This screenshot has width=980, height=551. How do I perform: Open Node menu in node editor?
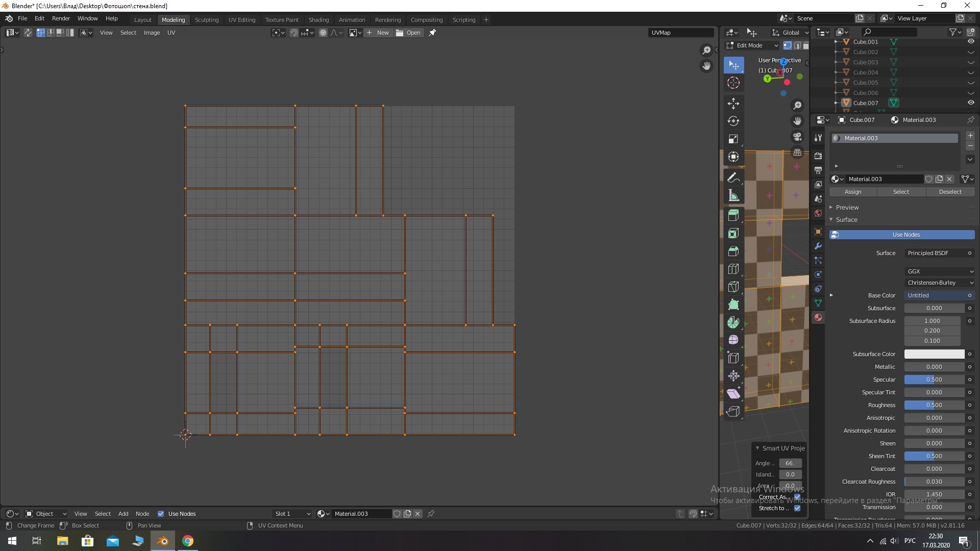click(x=142, y=514)
